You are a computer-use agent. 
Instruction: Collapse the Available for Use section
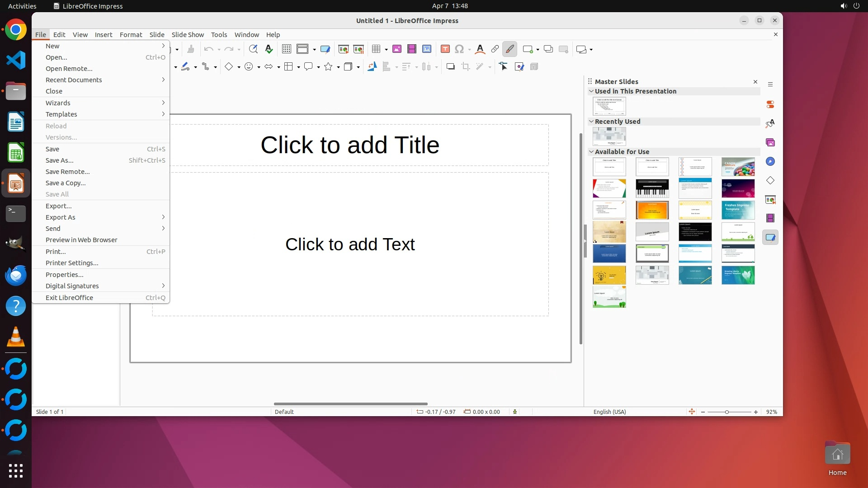pos(591,152)
